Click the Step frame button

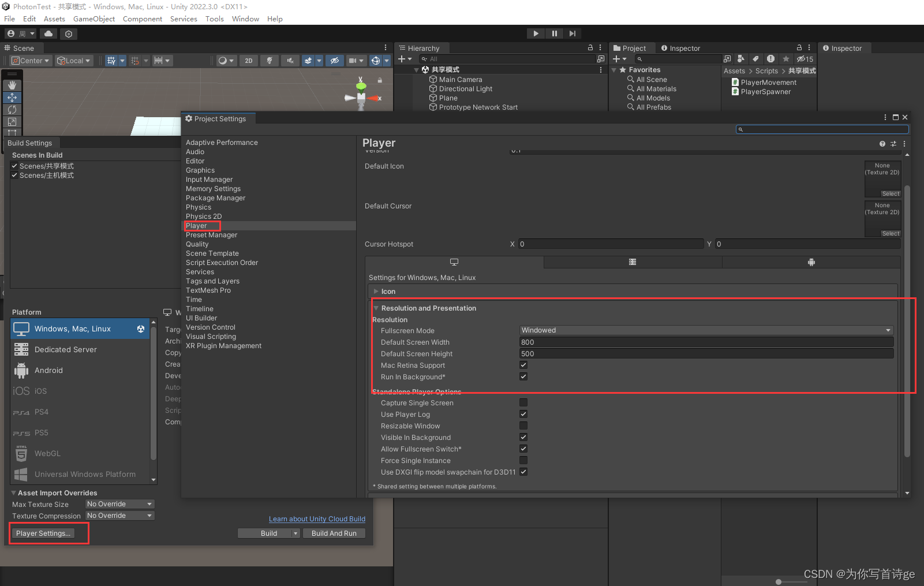pos(572,33)
